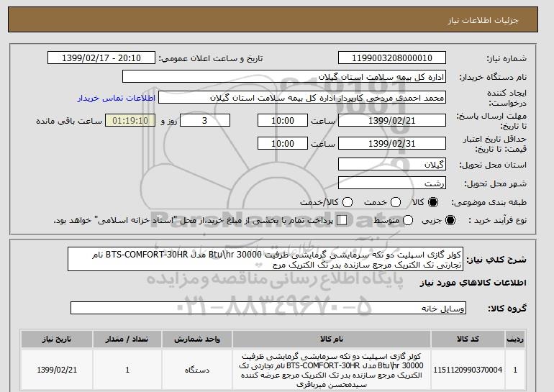Click the اطلاعات کالاهای مورد نیاز section heading
The image size is (554, 392).
tap(473, 283)
